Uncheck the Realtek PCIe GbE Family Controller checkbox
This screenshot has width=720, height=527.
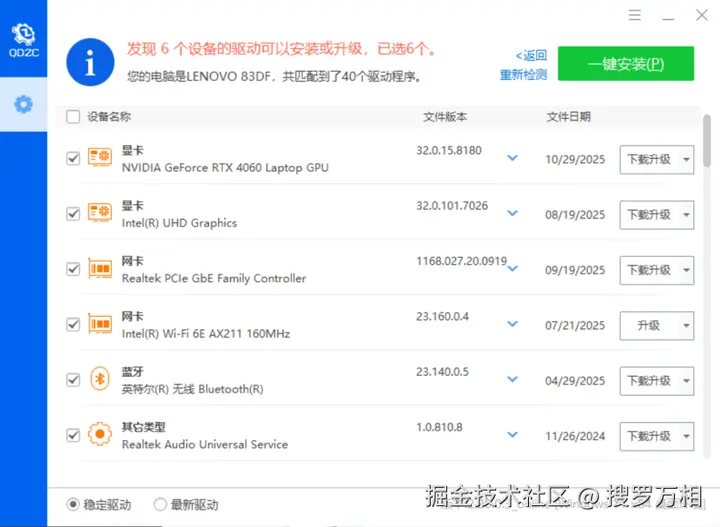pyautogui.click(x=73, y=269)
